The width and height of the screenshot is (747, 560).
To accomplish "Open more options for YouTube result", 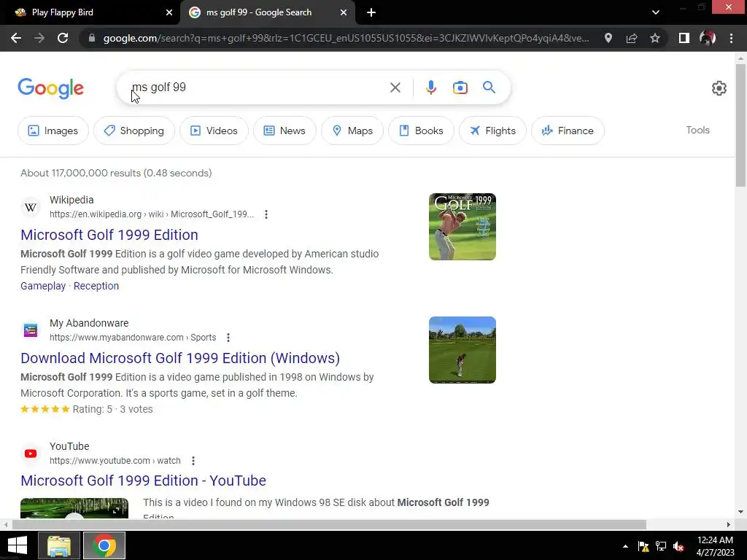I will [x=193, y=461].
